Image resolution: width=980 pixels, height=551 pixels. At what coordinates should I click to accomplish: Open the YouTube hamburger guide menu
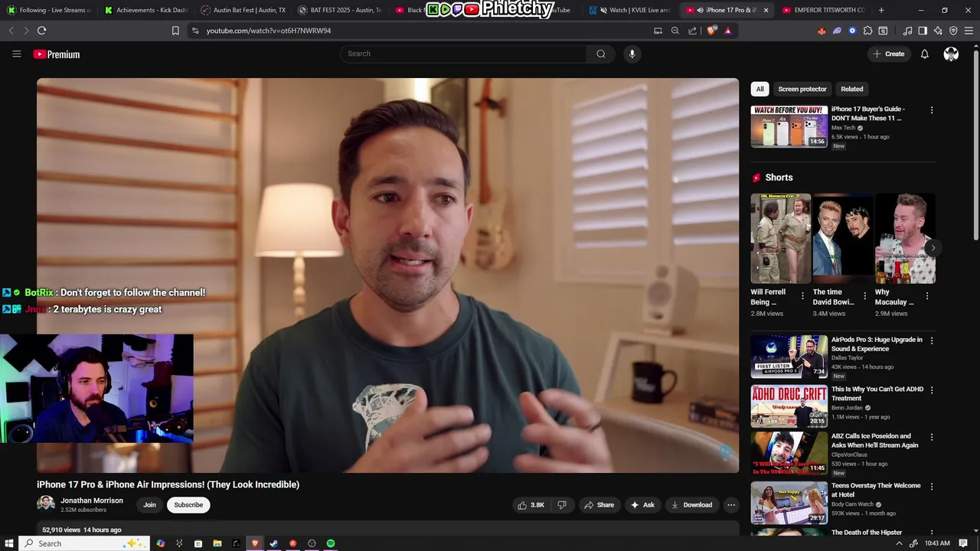click(x=16, y=54)
